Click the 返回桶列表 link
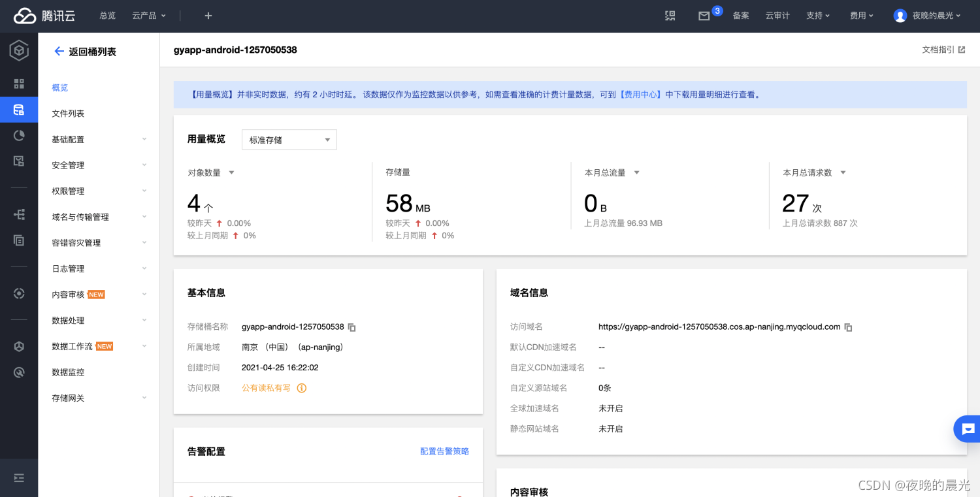Viewport: 980px width, 497px height. coord(92,52)
